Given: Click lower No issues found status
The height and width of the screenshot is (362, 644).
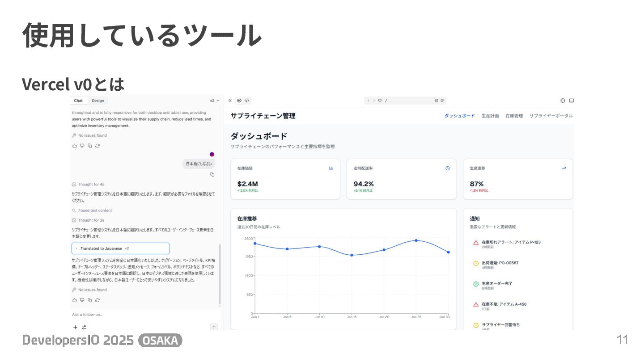Looking at the screenshot, I should (x=89, y=290).
